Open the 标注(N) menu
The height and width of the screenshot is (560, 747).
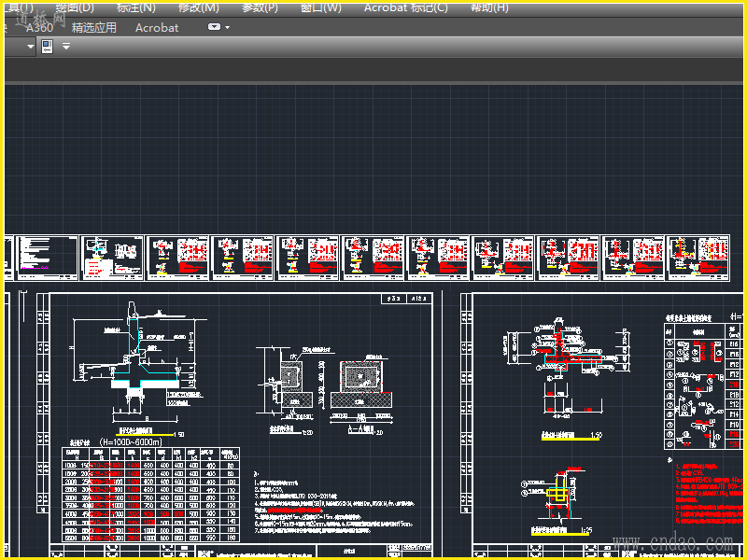[136, 7]
